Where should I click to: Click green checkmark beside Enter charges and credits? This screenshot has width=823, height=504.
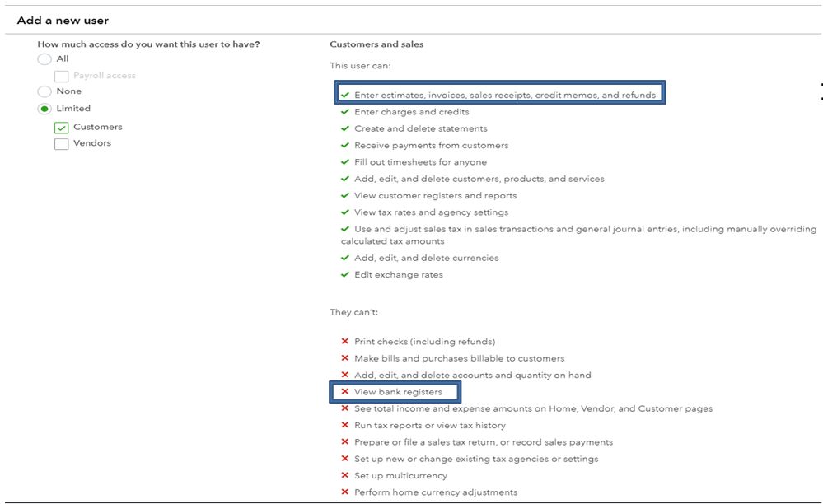[345, 112]
